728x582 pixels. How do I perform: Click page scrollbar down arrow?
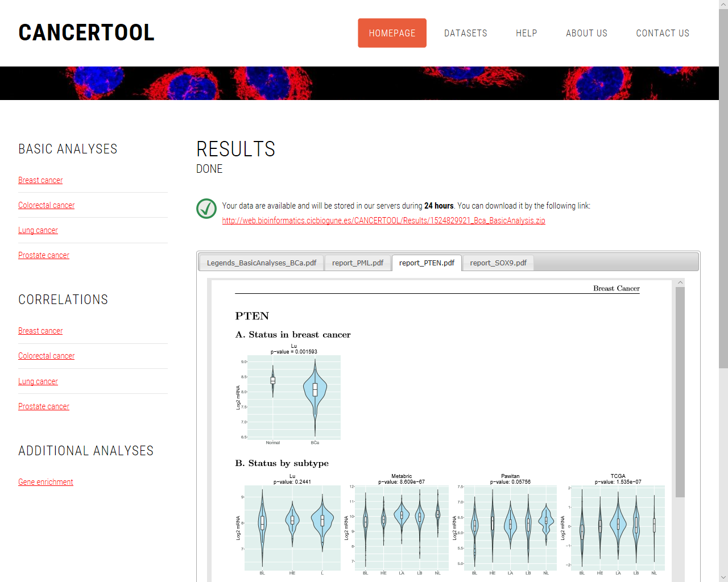[723, 577]
